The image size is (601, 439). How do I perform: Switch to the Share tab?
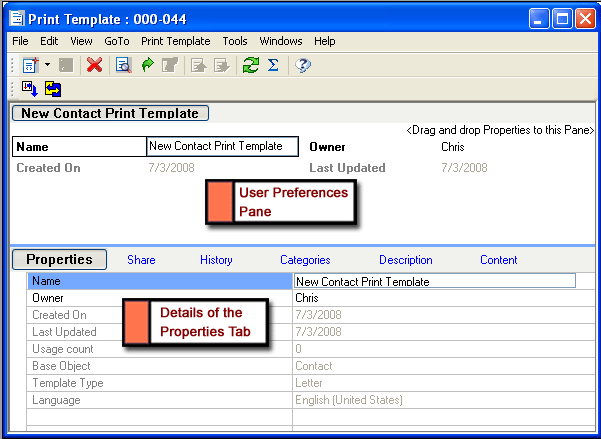click(x=141, y=260)
